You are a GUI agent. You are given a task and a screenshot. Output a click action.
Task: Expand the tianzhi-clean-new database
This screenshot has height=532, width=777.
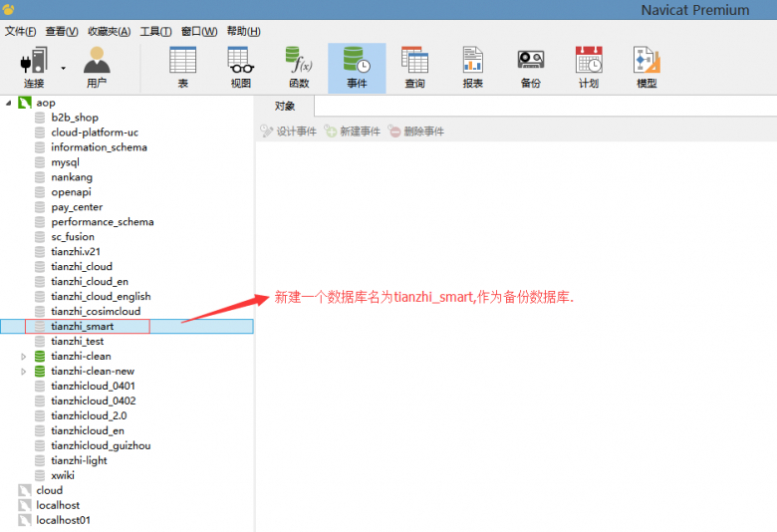coord(23,372)
